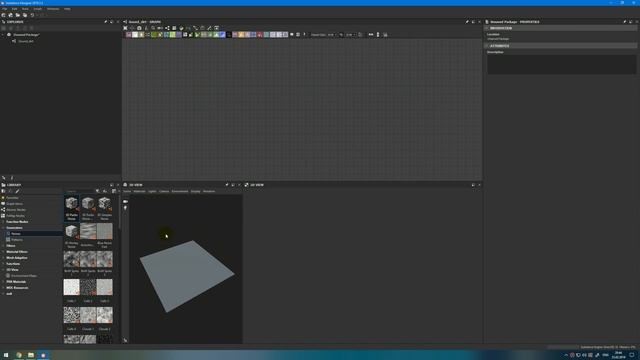This screenshot has width=640, height=360.
Task: Add a Blend node from the node toolbar
Action: tap(129, 35)
